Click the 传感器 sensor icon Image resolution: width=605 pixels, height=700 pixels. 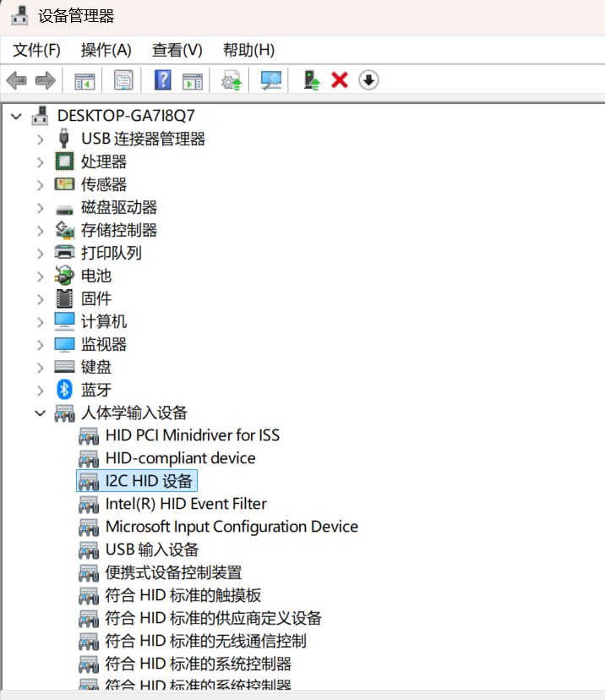coord(64,184)
